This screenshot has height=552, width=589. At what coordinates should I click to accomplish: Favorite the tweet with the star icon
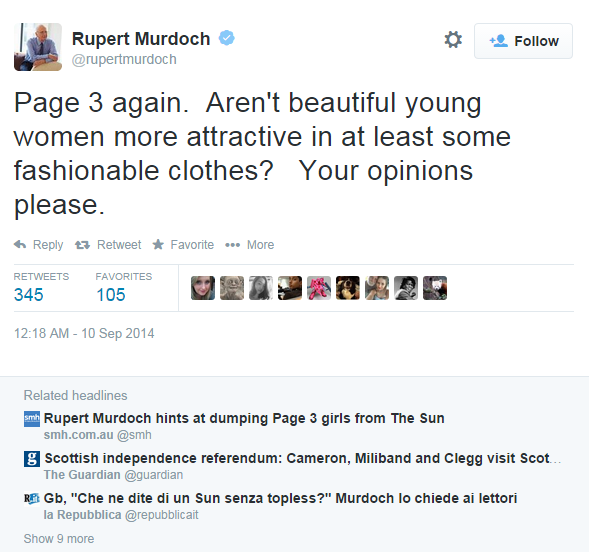click(158, 244)
